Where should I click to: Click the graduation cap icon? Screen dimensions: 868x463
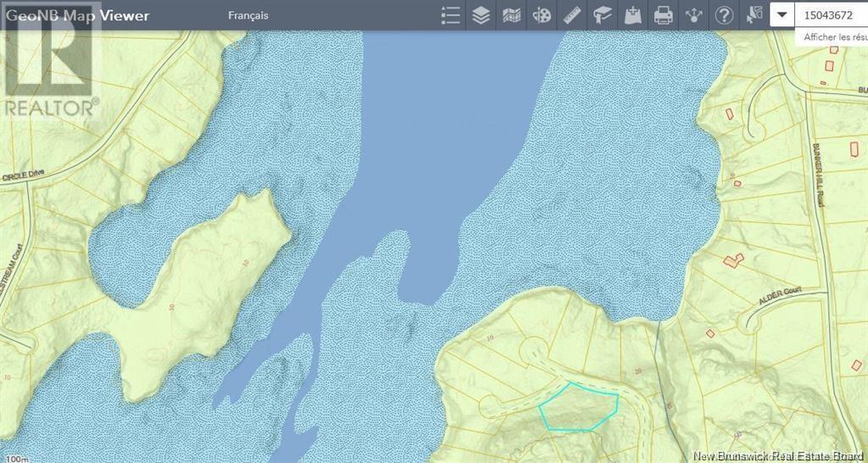603,15
